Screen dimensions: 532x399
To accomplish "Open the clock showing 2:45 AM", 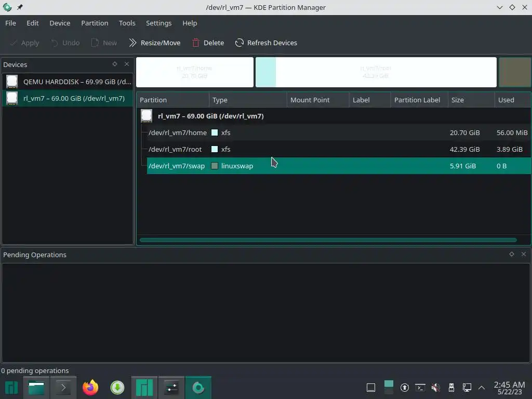I will pyautogui.click(x=509, y=388).
